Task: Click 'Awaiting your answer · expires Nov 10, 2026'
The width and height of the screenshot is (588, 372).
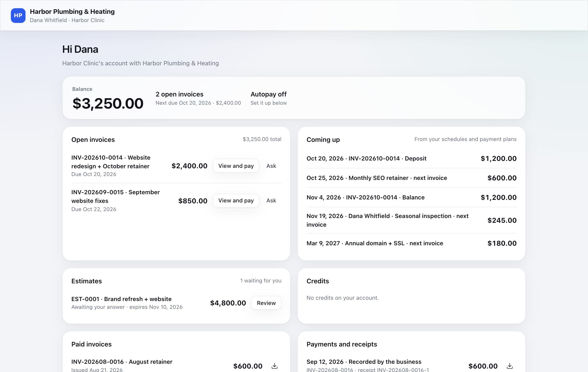Action: click(127, 307)
